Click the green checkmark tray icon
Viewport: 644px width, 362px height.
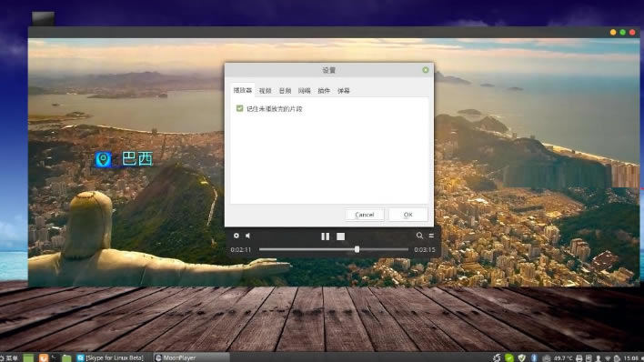tap(509, 357)
